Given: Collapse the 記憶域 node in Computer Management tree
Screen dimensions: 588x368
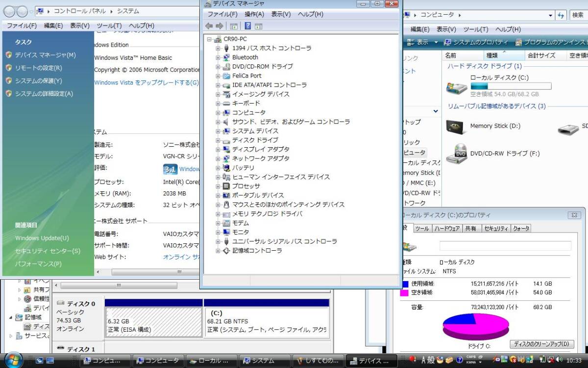Looking at the screenshot, I should tap(11, 317).
